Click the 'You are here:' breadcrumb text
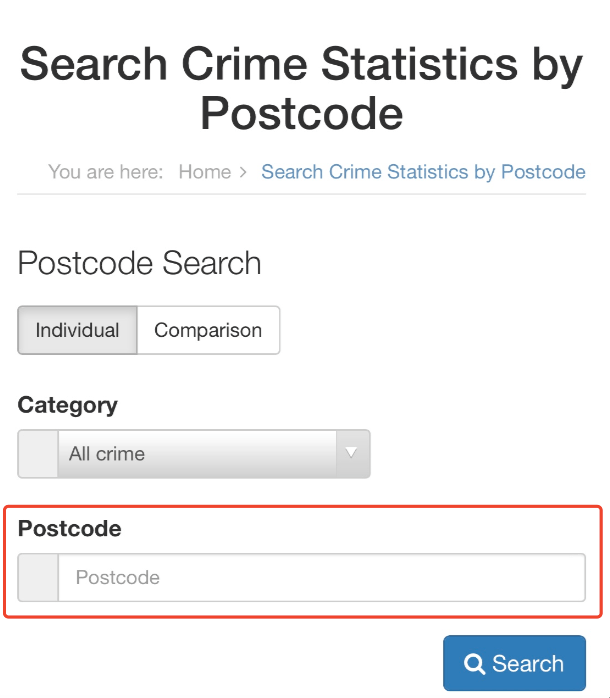The width and height of the screenshot is (610, 698). (x=105, y=172)
